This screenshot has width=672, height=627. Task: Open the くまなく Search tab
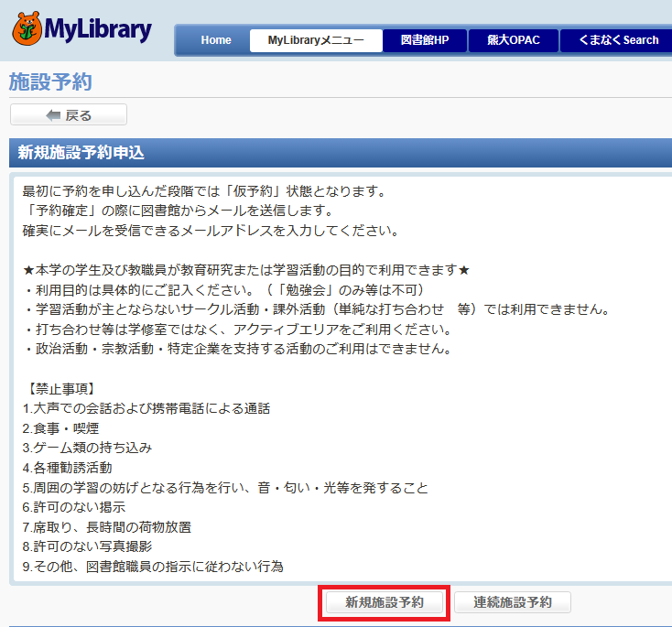(x=618, y=40)
